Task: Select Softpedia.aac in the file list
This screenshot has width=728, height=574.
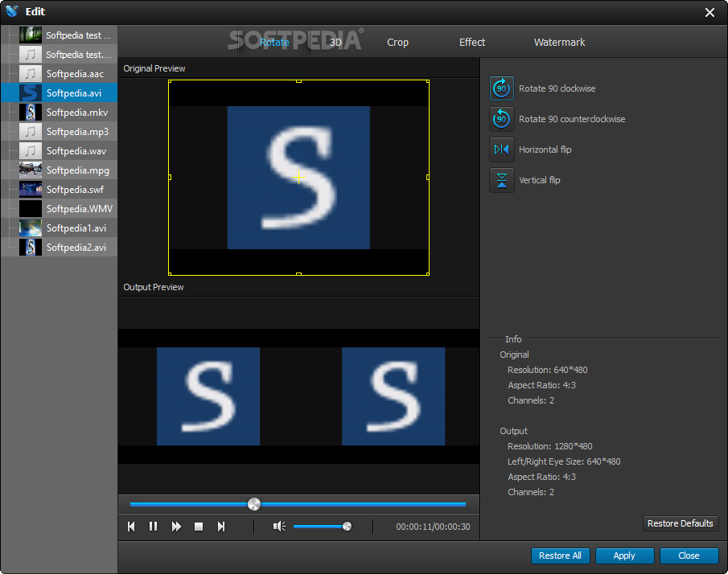Action: (x=59, y=74)
